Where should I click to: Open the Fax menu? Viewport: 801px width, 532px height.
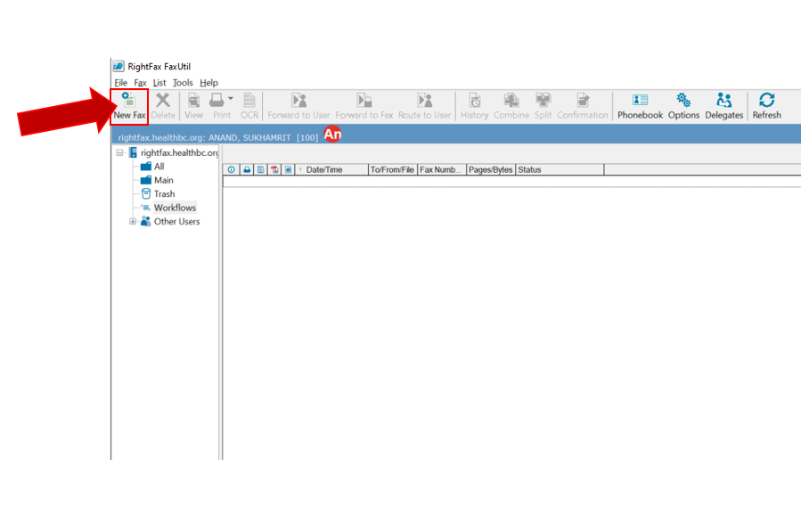(140, 82)
